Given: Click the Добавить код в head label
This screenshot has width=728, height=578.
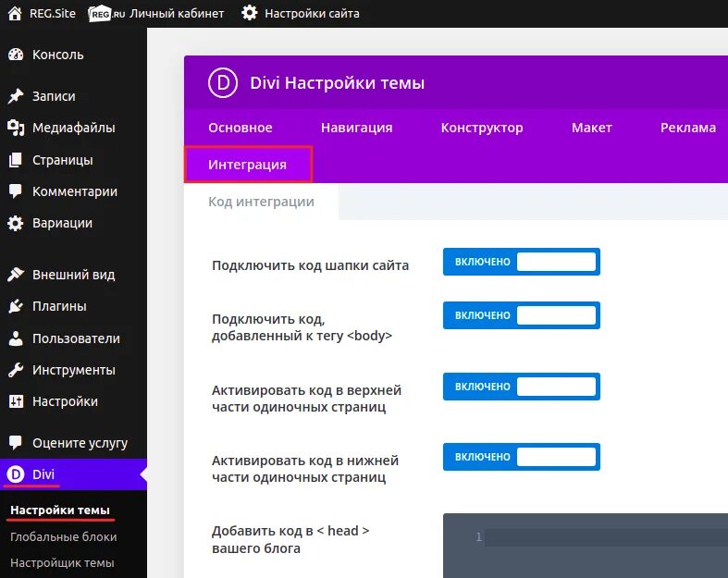Looking at the screenshot, I should pyautogui.click(x=290, y=539).
